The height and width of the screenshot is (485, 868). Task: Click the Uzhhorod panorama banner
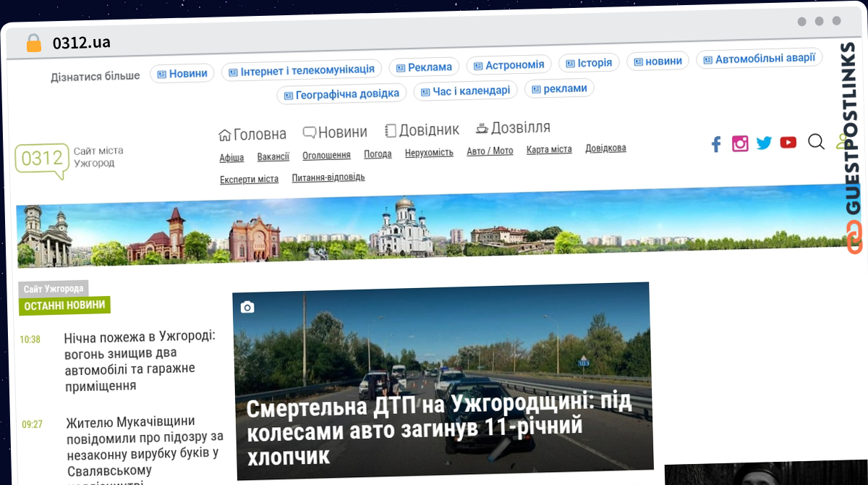[438, 224]
